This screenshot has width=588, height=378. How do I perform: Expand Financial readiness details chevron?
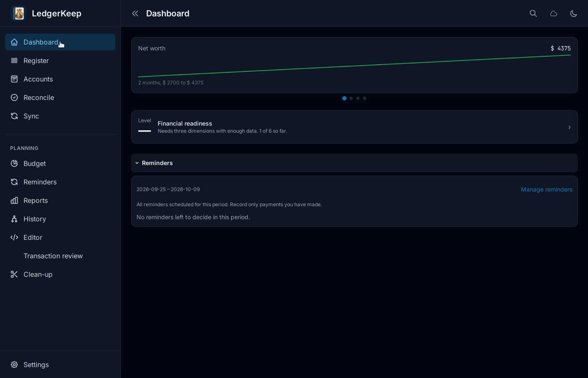point(570,127)
